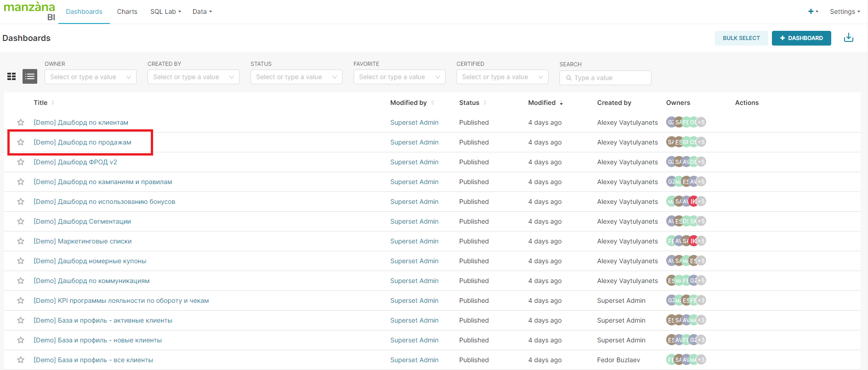Favorite the Дашборд по клиентам dashboard
Image resolution: width=868 pixels, height=370 pixels.
pyautogui.click(x=21, y=122)
